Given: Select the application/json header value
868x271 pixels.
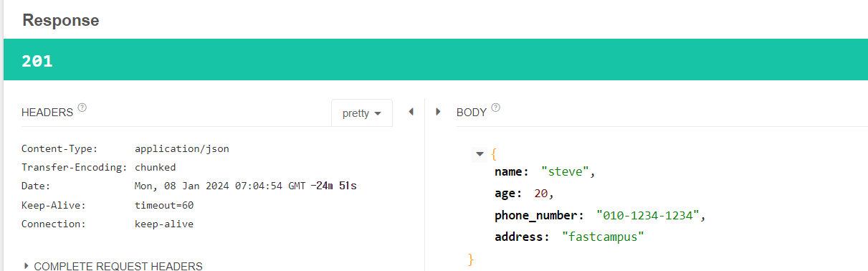Looking at the screenshot, I should click(x=182, y=149).
